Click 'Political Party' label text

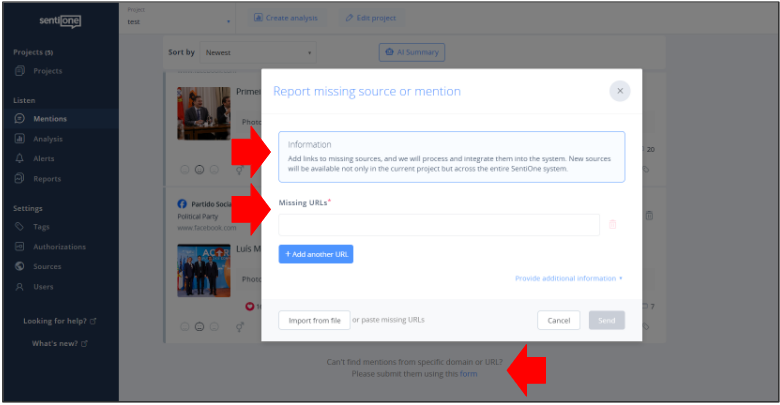point(197,216)
